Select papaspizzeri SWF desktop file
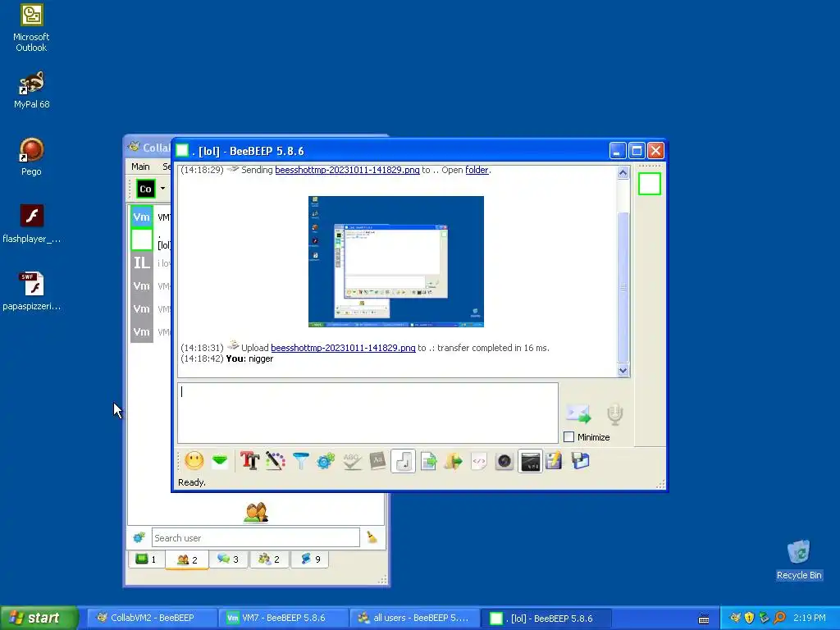 (x=32, y=291)
